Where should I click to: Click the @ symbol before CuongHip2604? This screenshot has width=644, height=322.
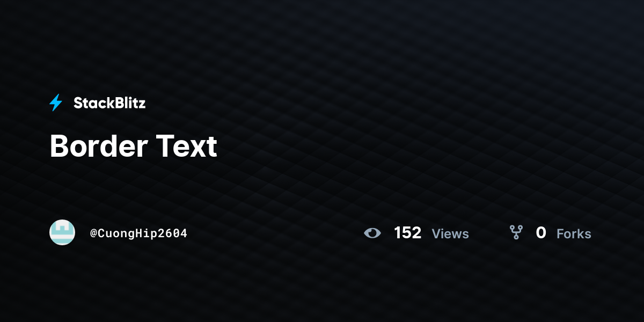point(93,233)
